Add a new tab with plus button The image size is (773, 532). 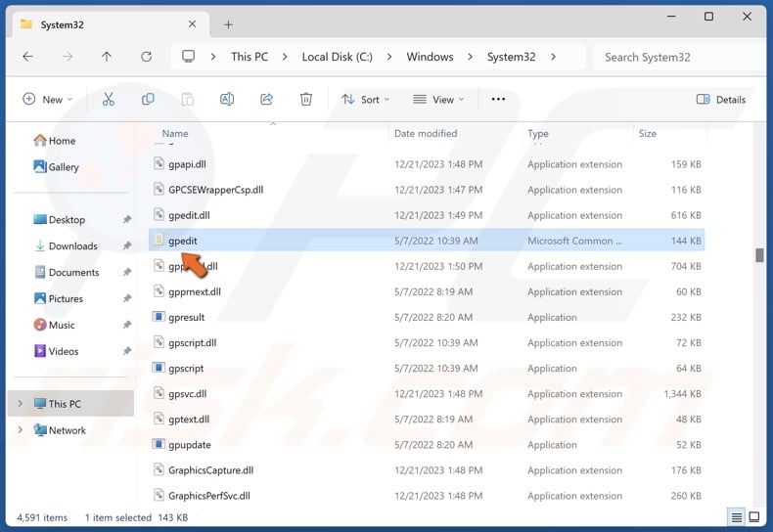(228, 24)
